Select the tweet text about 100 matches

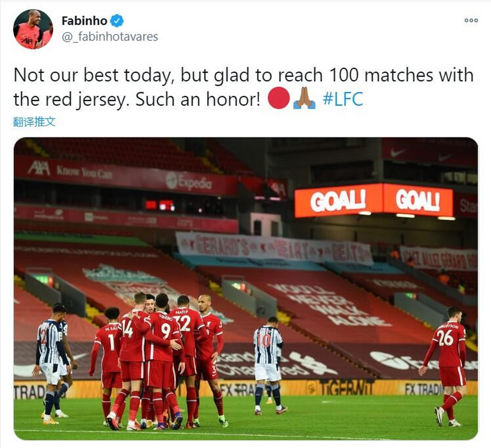click(x=243, y=87)
